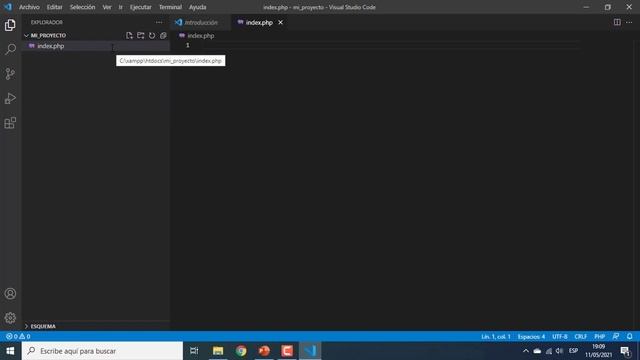The width and height of the screenshot is (640, 360).
Task: Click the Windows Start button
Action: [x=10, y=351]
